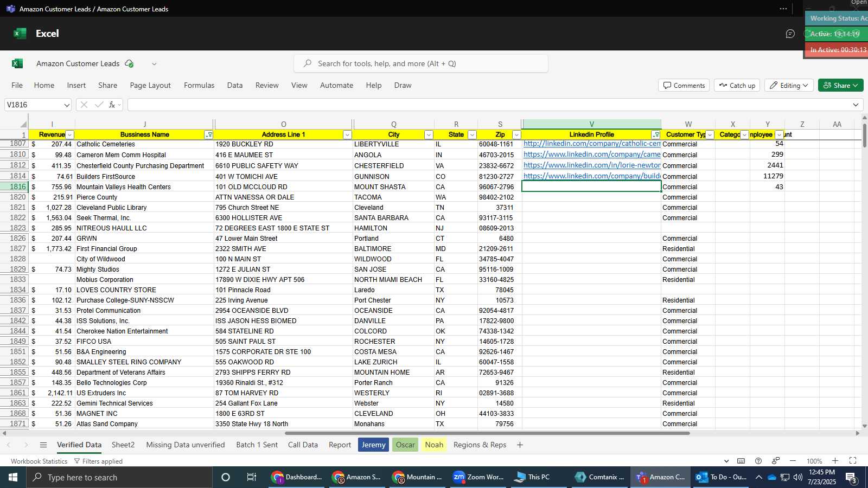Screen dimensions: 868x488
Task: Click the Filters applied status indicator
Action: click(98, 461)
